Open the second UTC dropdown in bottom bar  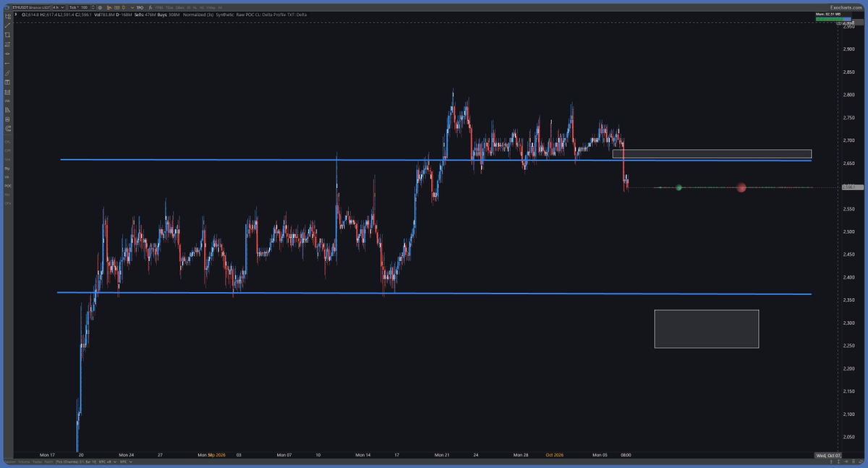126,461
